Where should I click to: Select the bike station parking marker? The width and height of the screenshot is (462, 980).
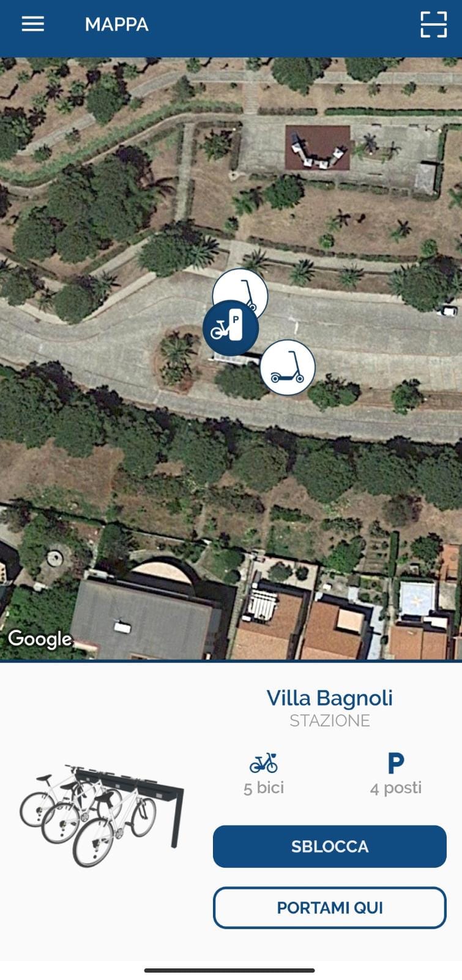point(231,328)
